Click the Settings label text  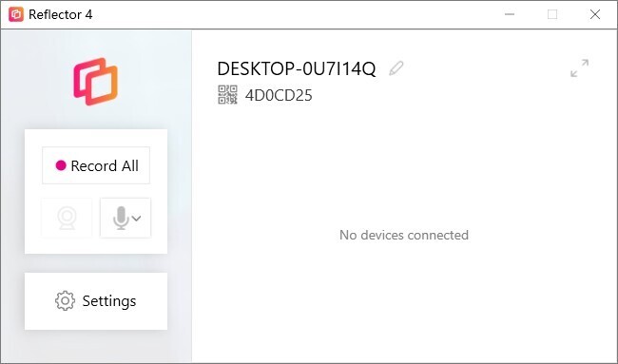click(x=109, y=301)
